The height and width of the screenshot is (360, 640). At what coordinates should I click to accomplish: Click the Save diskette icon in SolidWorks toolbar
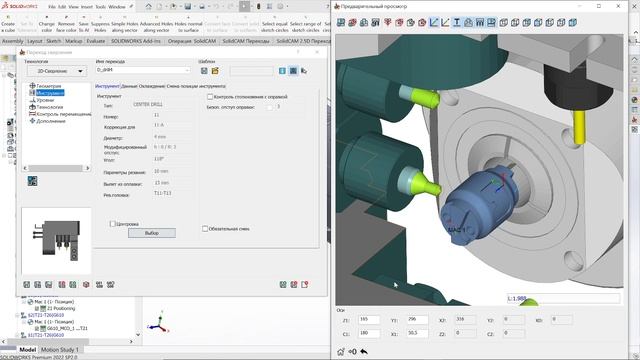click(x=187, y=7)
